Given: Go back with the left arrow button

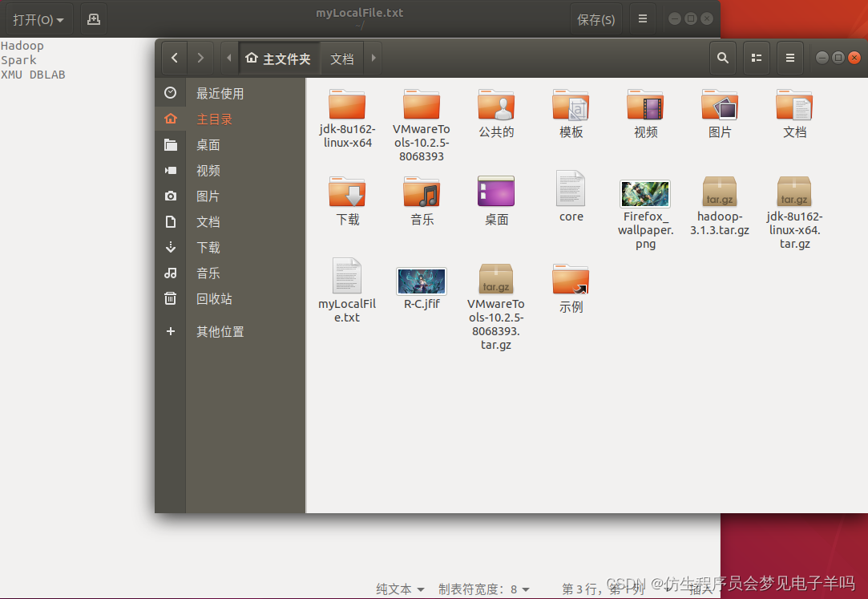Looking at the screenshot, I should pos(175,58).
